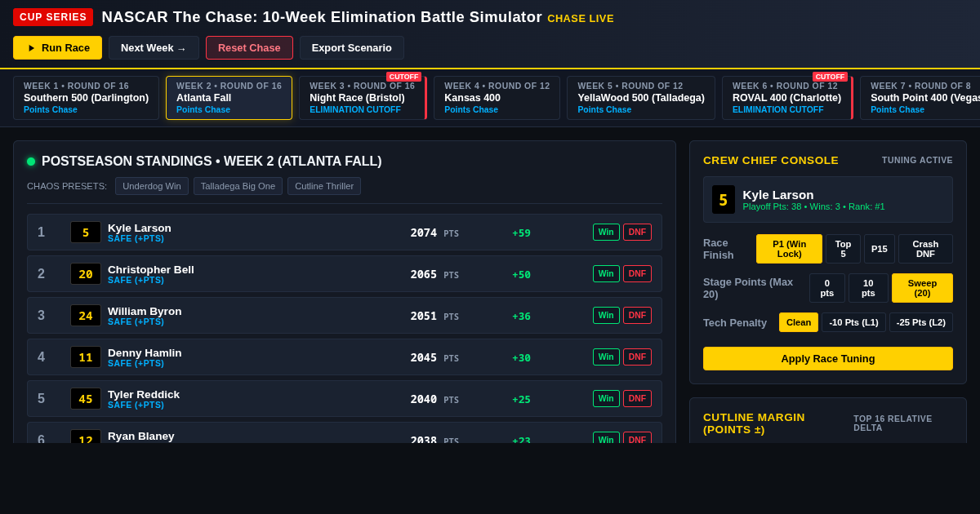Click the TUNING ACTIVE status label
This screenshot has height=514, width=980.
click(917, 161)
